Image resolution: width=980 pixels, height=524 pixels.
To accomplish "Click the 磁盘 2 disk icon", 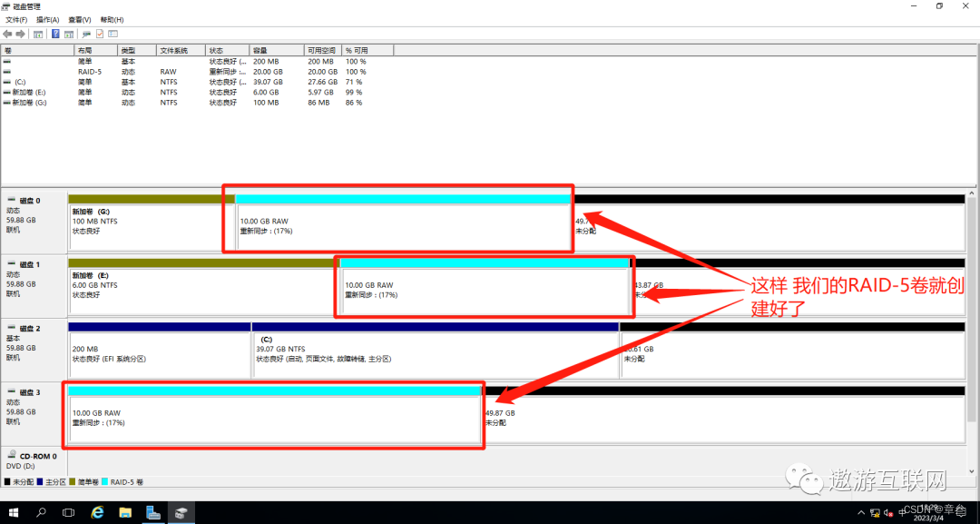I will 12,328.
